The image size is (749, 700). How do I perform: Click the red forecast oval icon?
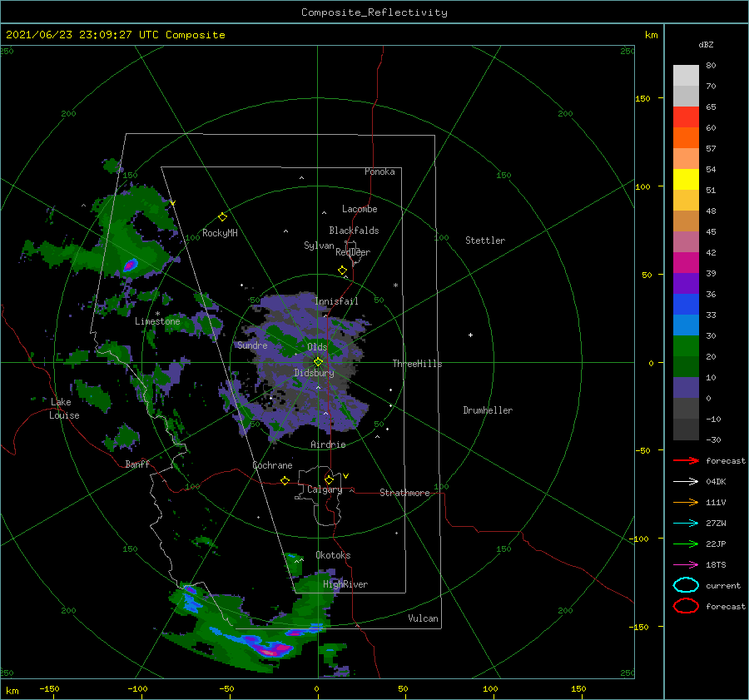click(686, 606)
